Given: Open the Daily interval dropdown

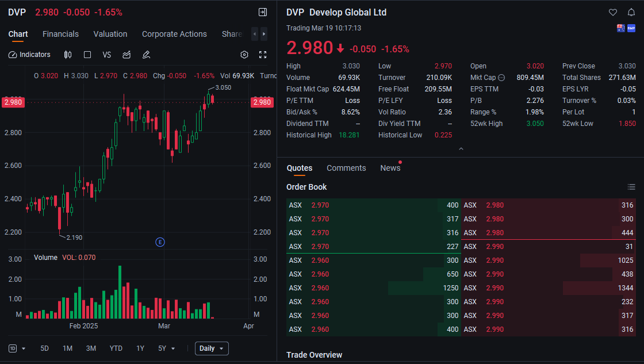Looking at the screenshot, I should pos(212,348).
